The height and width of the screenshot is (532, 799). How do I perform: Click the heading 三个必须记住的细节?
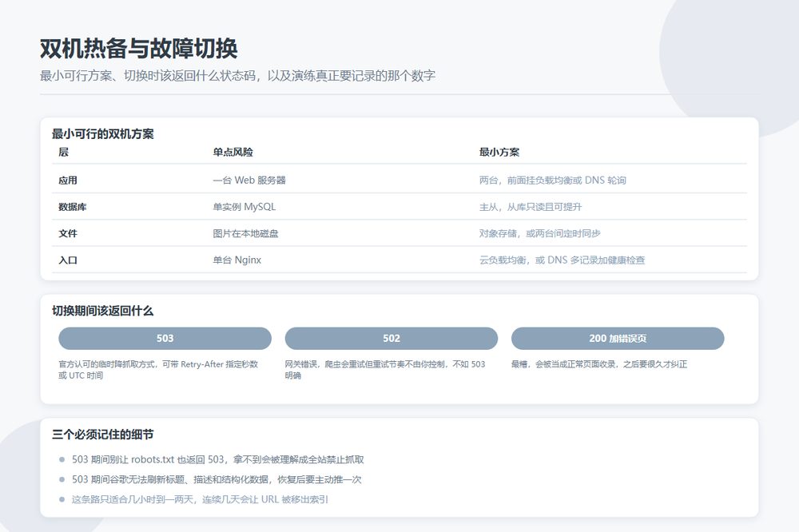102,435
